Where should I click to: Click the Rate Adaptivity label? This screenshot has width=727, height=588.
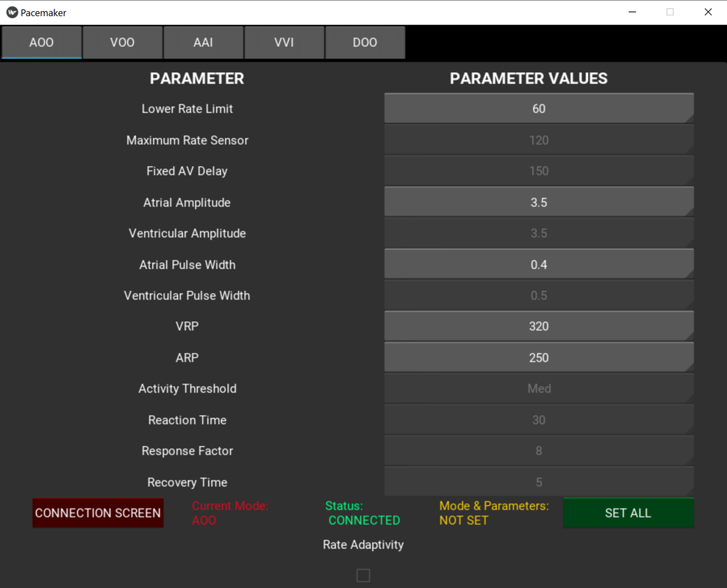(363, 545)
